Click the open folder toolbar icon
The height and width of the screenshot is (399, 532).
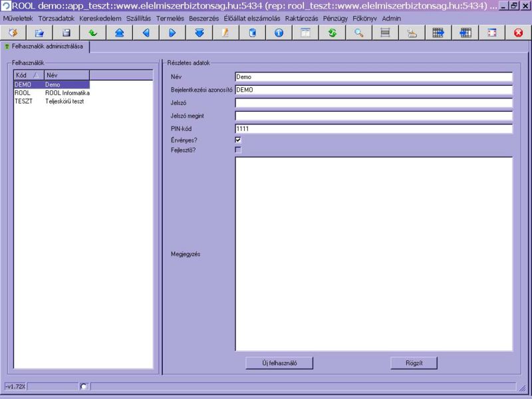(39, 33)
